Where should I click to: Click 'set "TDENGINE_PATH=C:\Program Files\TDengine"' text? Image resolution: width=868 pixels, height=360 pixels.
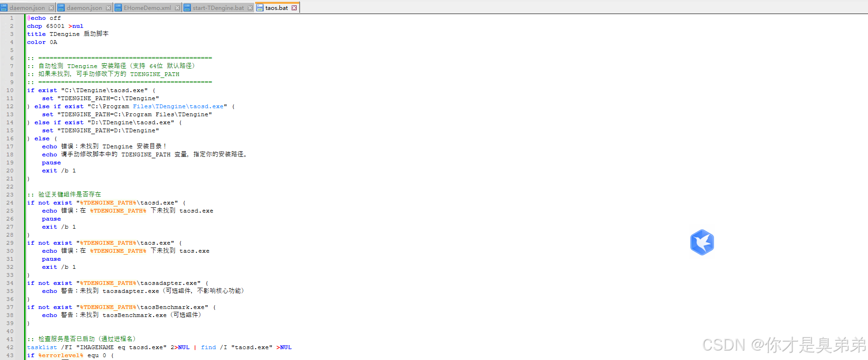pos(127,114)
